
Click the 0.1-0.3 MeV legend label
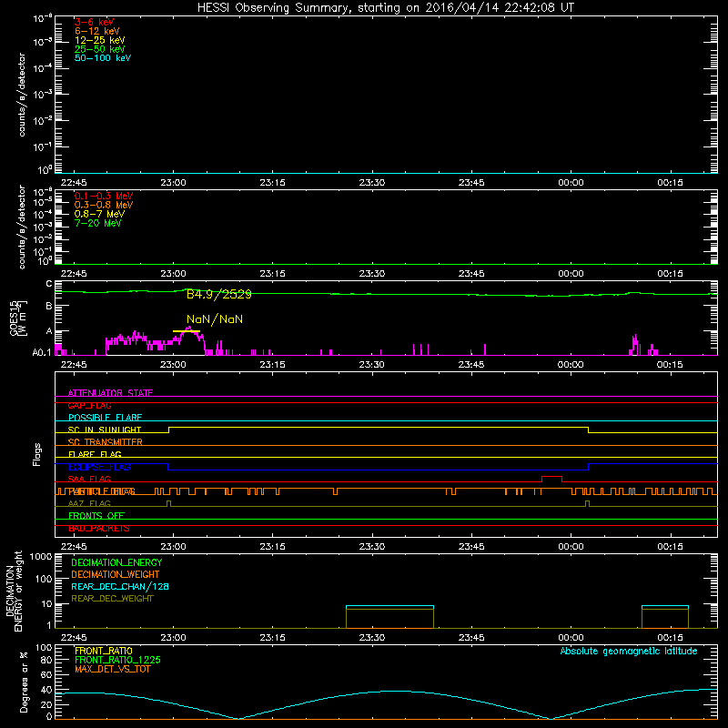[x=104, y=196]
